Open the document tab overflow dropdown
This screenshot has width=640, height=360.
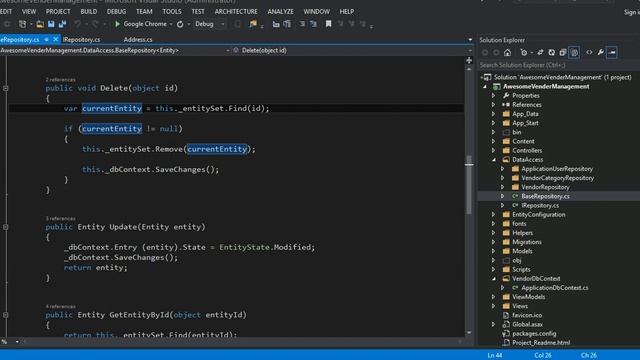pos(470,40)
